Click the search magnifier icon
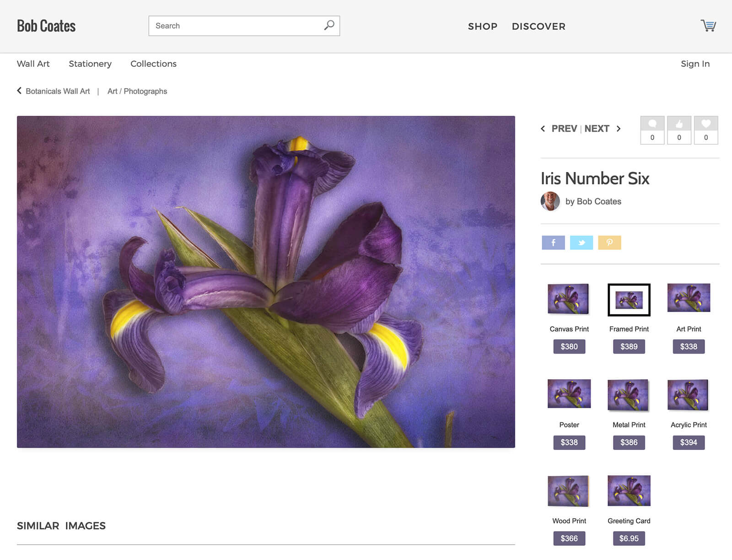732x560 pixels. (x=329, y=26)
